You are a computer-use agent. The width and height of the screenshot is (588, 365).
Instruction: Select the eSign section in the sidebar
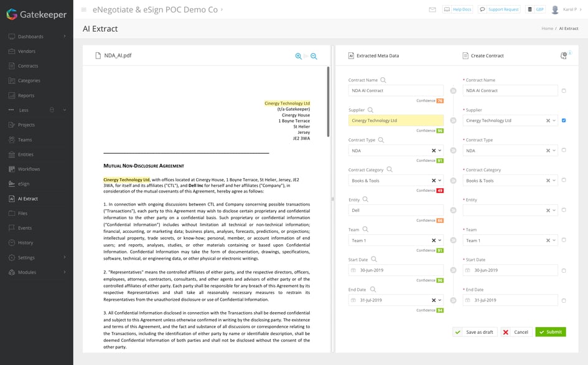point(28,183)
